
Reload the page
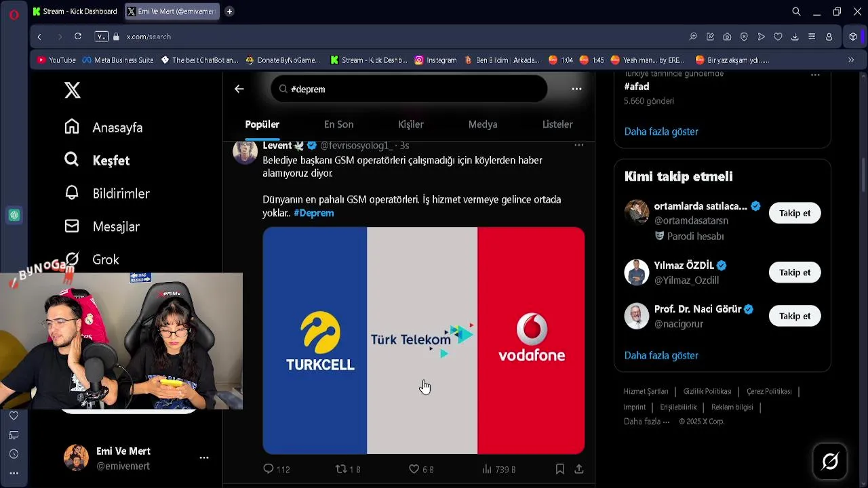coord(78,37)
